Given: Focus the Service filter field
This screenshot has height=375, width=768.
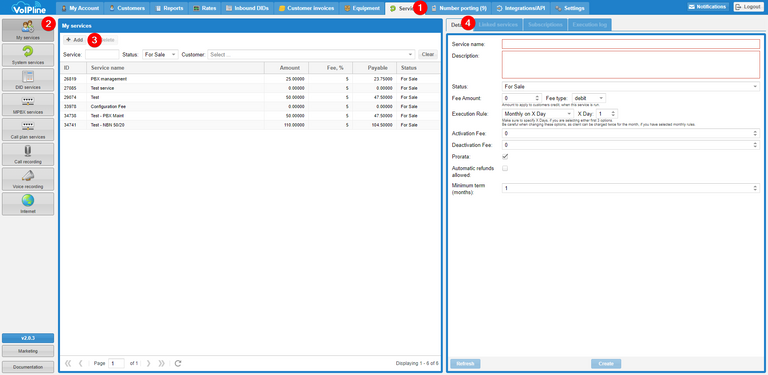Looking at the screenshot, I should (x=102, y=54).
